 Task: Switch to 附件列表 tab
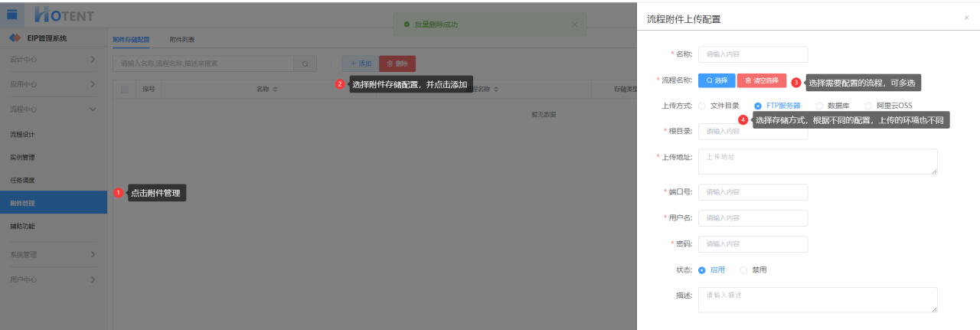pos(181,38)
